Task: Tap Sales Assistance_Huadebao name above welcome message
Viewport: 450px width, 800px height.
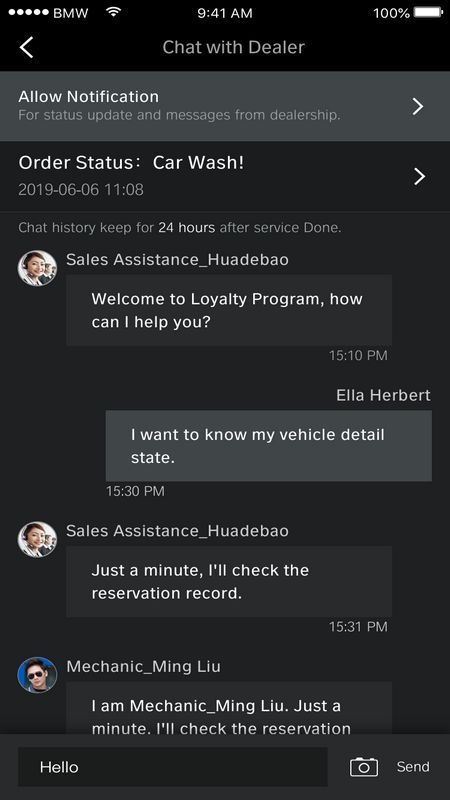Action: [177, 260]
